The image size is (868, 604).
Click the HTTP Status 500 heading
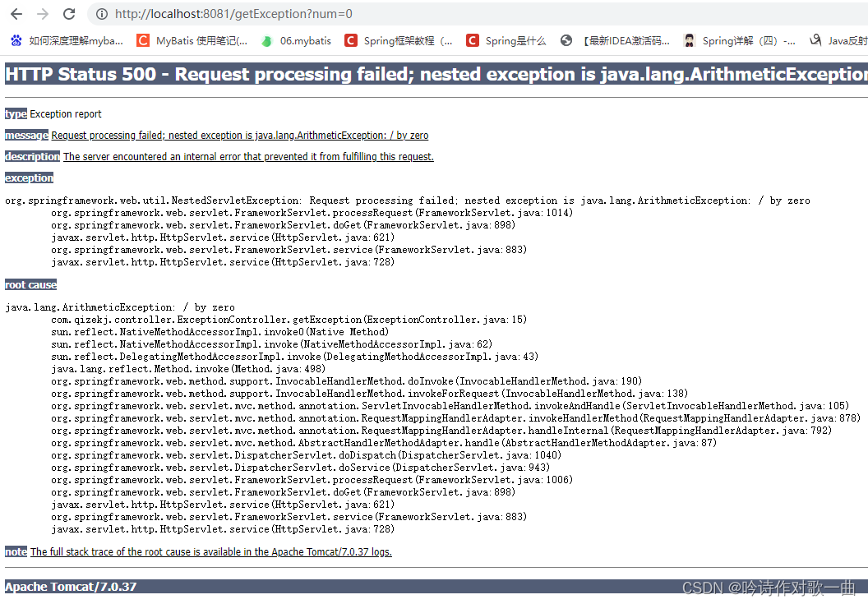(x=436, y=74)
